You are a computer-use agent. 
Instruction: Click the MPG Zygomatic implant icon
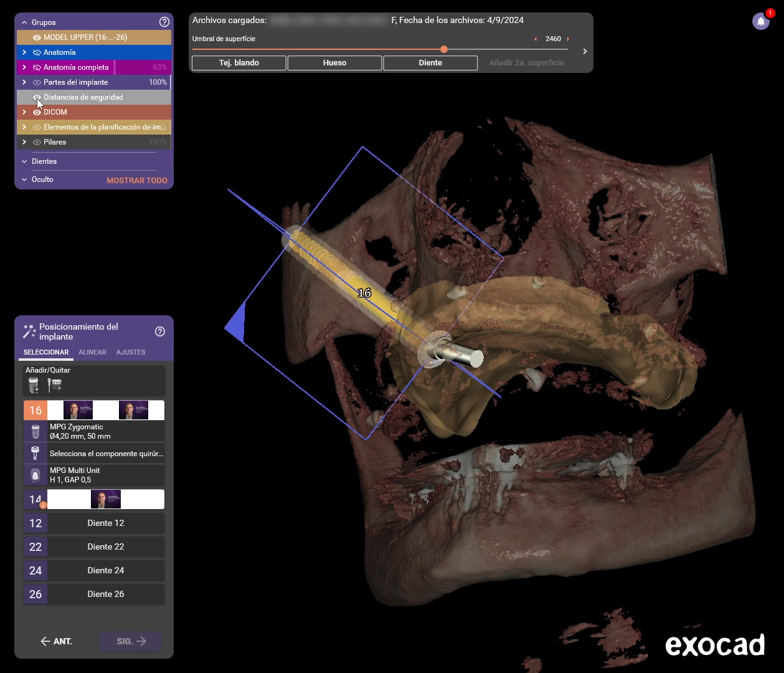[x=35, y=432]
